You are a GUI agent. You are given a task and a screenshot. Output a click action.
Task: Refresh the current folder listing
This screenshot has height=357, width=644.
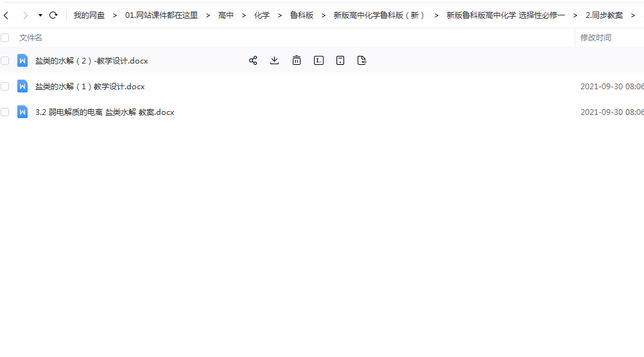53,15
